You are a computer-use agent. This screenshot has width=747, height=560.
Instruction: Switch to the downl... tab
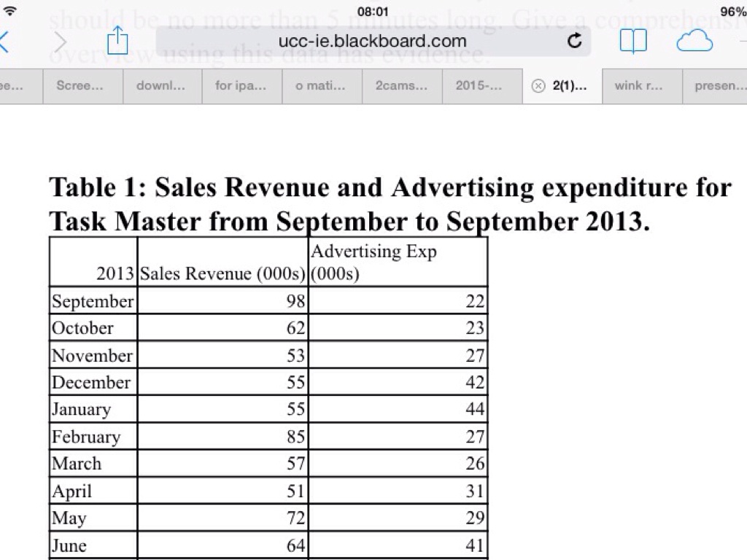(x=160, y=86)
